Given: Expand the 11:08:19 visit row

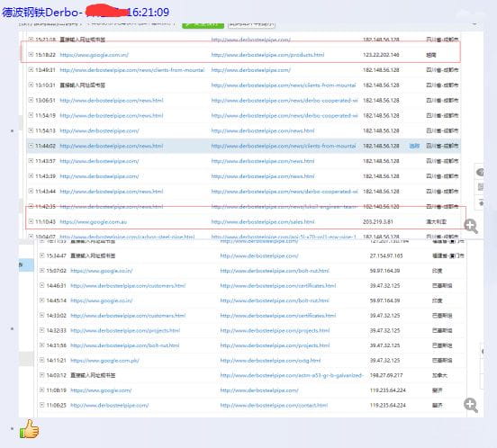Looking at the screenshot, I should 41,390.
